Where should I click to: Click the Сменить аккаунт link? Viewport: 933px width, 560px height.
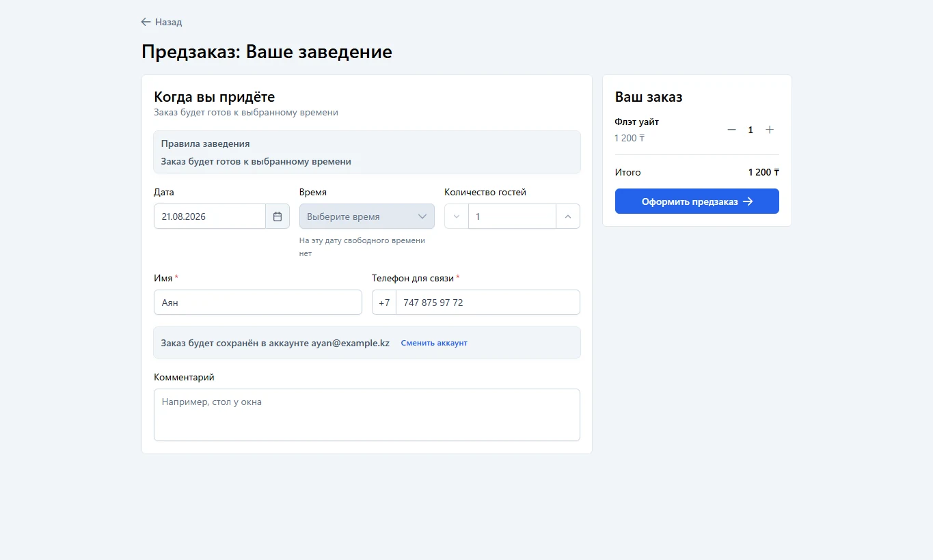(434, 343)
